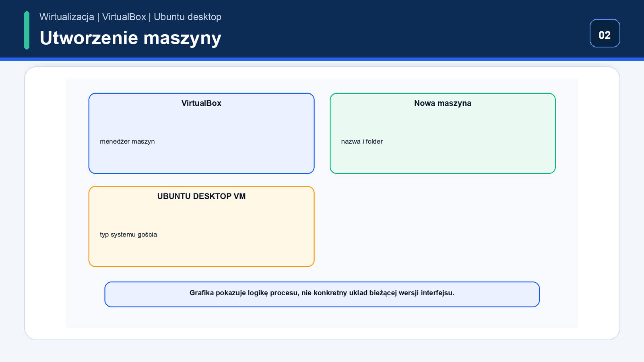Click the Nowa maszyna card heading
This screenshot has height=362, width=644.
(x=443, y=103)
